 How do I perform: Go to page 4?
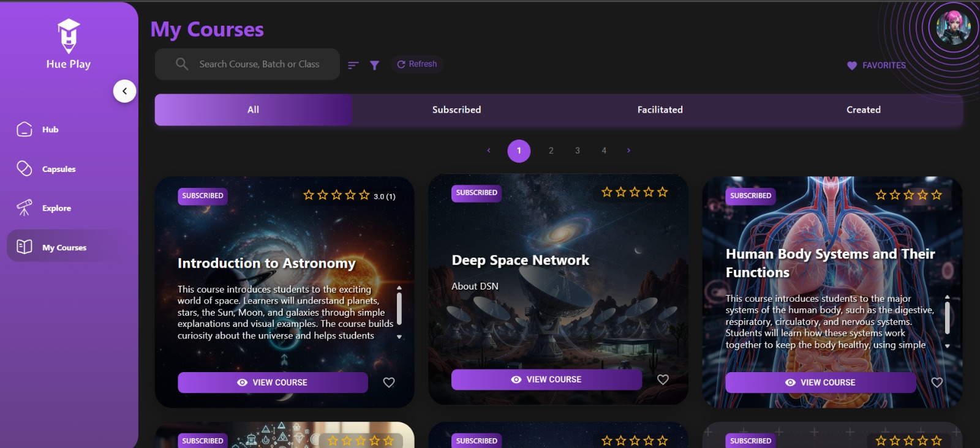coord(604,151)
